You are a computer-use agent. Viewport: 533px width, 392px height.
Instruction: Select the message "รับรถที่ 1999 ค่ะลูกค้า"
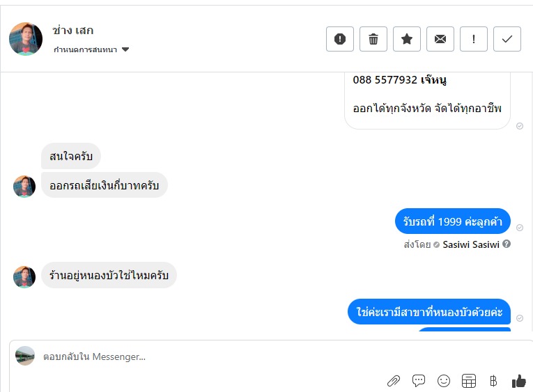click(453, 222)
